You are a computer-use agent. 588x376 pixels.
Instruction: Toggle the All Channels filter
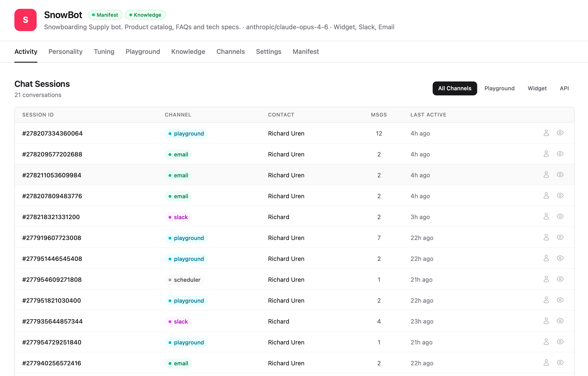click(x=454, y=88)
